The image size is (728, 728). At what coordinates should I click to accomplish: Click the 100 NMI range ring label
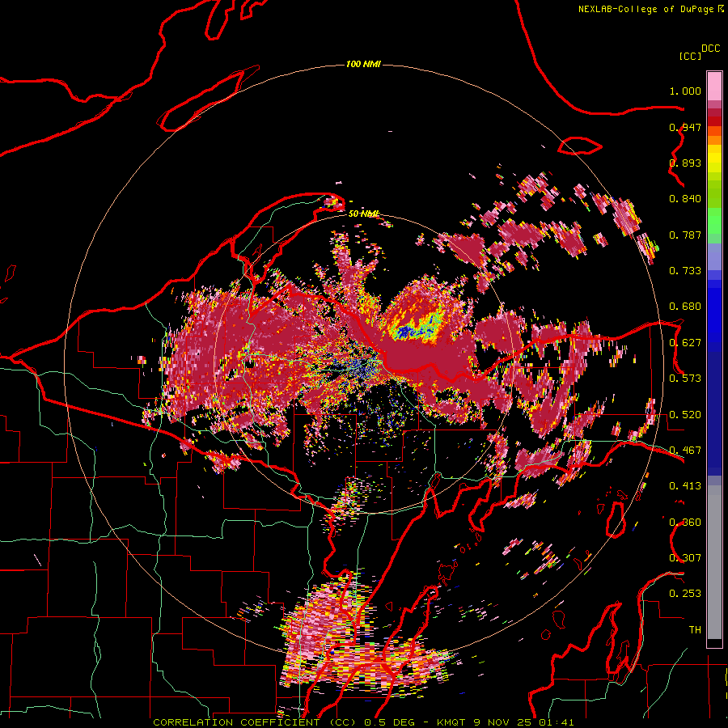click(x=363, y=64)
